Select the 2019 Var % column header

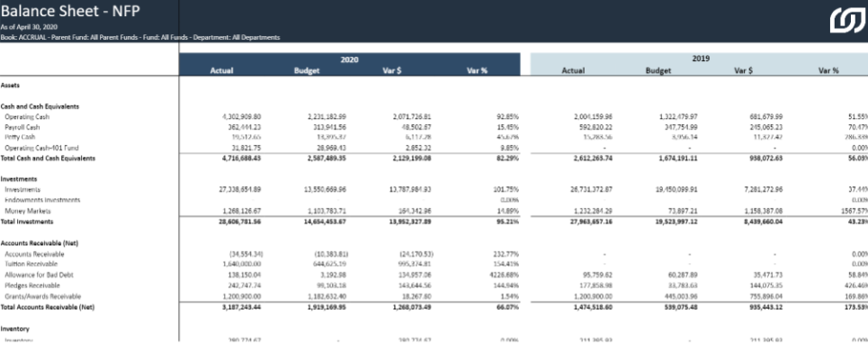tap(828, 70)
